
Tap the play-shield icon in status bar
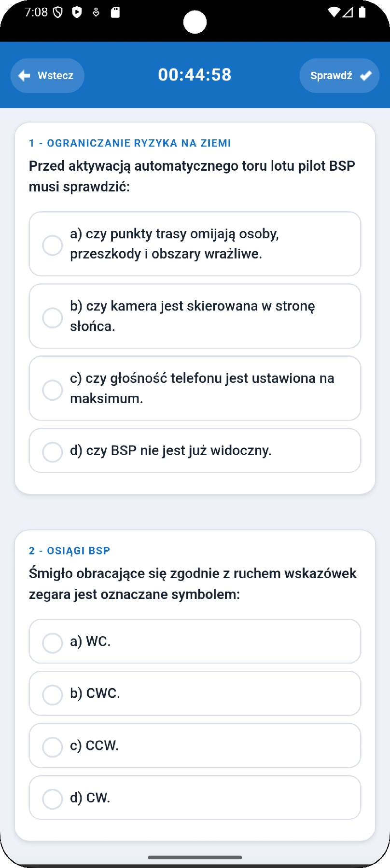(77, 12)
